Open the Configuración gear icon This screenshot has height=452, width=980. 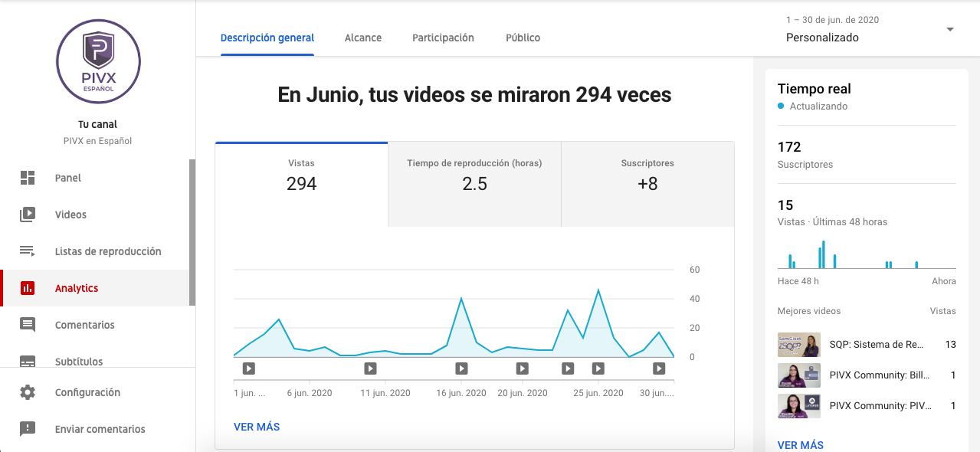click(28, 392)
